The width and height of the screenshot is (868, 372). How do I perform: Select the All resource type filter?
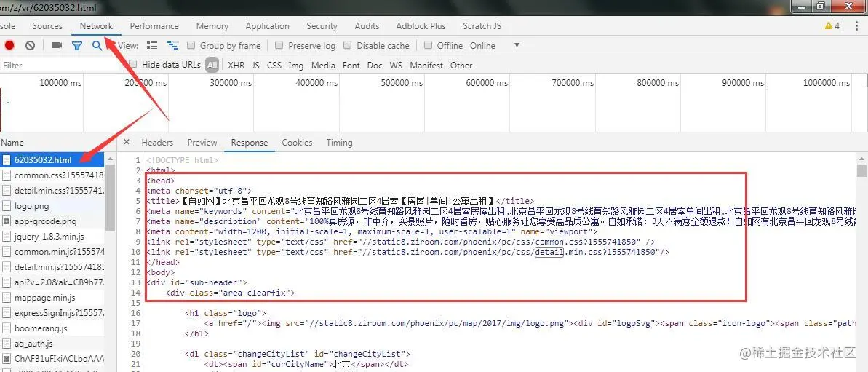click(212, 66)
